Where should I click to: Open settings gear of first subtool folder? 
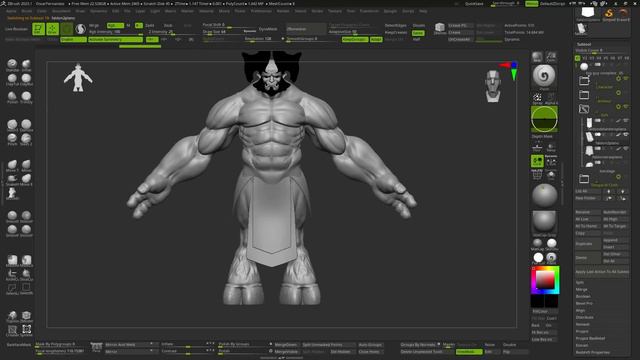click(x=618, y=78)
